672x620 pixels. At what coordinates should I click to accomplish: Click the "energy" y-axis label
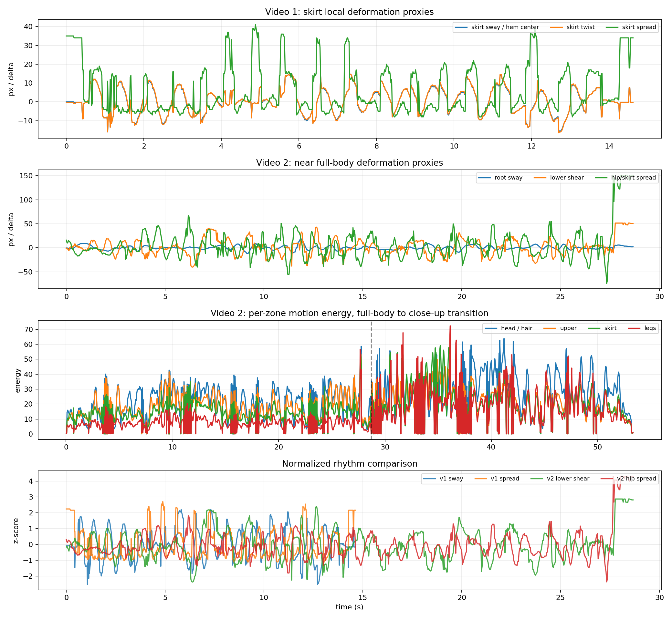[17, 380]
